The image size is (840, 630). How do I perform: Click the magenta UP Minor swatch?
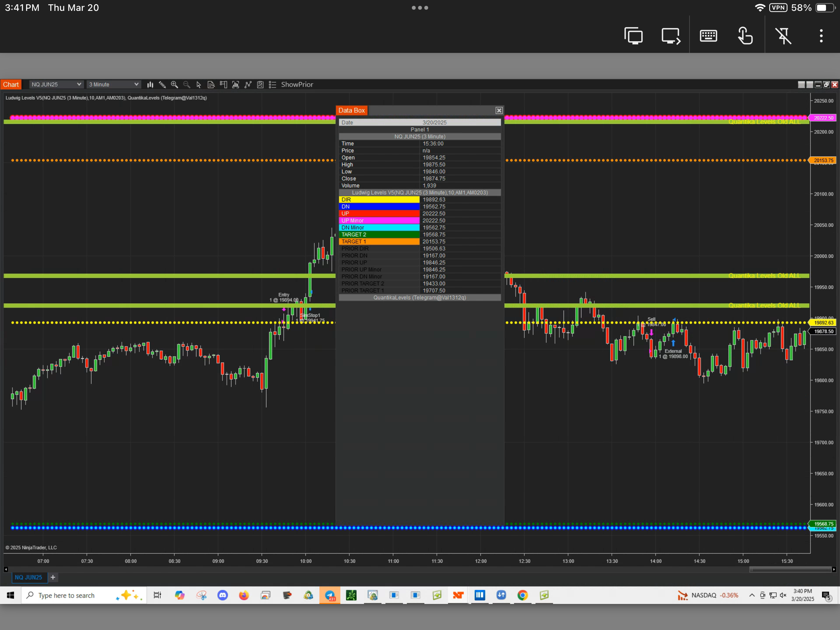point(379,220)
